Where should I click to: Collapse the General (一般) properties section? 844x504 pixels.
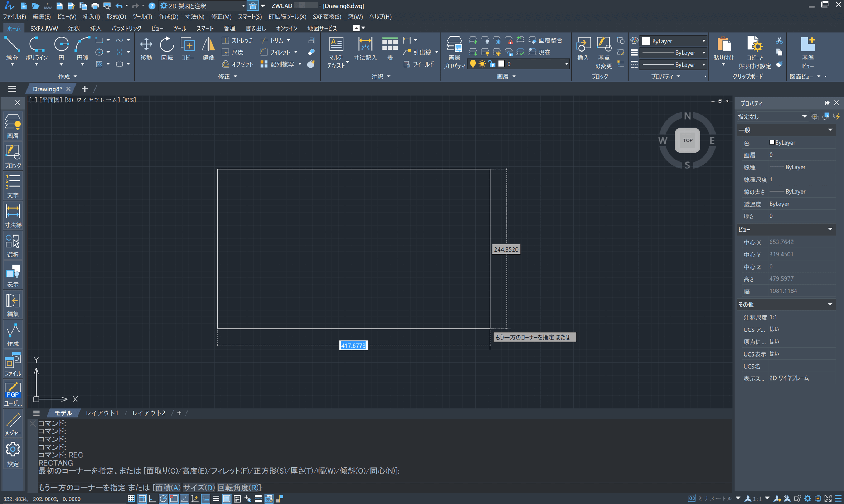[829, 130]
